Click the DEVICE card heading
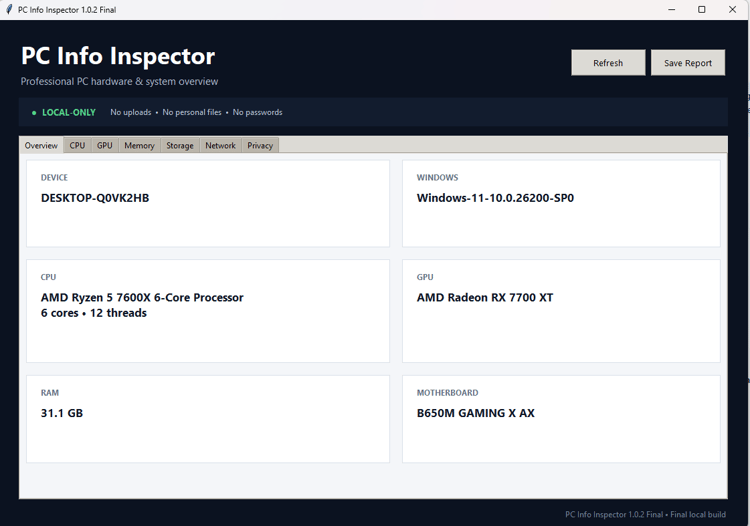 pos(54,177)
